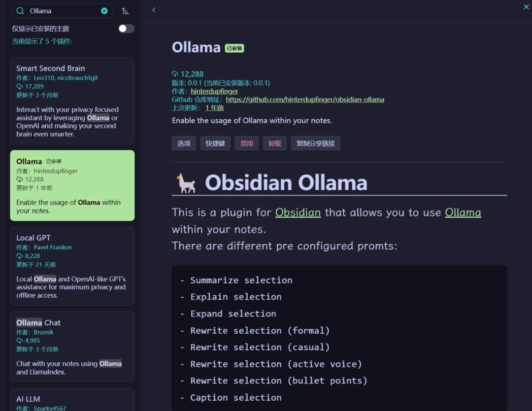Click the 选项 options button
This screenshot has height=411, width=532.
184,143
